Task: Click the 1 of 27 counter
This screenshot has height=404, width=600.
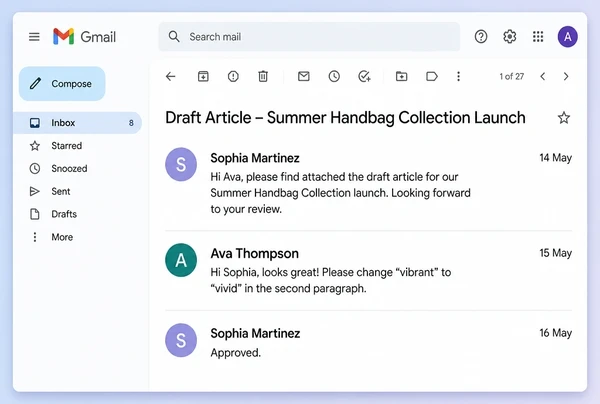Action: [512, 77]
